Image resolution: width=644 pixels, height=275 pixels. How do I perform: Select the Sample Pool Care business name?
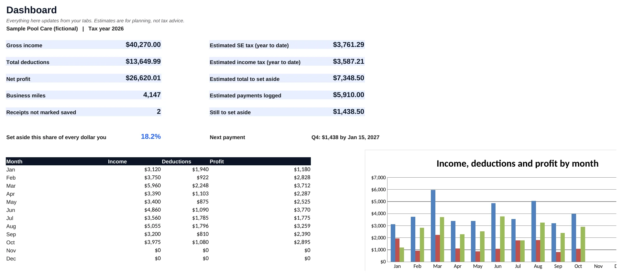coord(42,28)
